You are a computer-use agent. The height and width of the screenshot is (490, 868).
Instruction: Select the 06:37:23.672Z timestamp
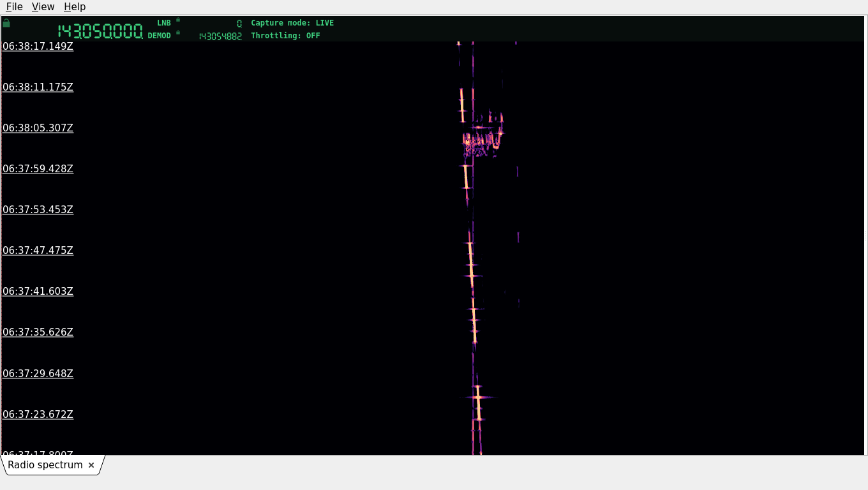pos(38,415)
